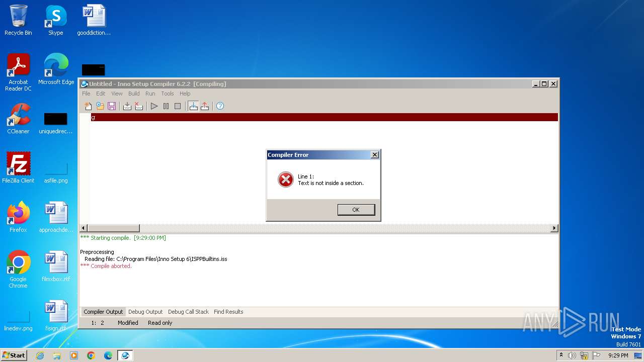Select the FileZilla Client shortcut
Viewport: 644px width, 362px height.
(18, 168)
